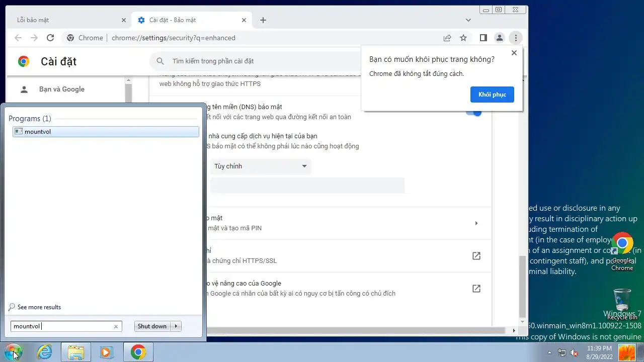Screen dimensions: 644x362
Task: Open the Chrome three-dot menu
Action: pos(515,38)
